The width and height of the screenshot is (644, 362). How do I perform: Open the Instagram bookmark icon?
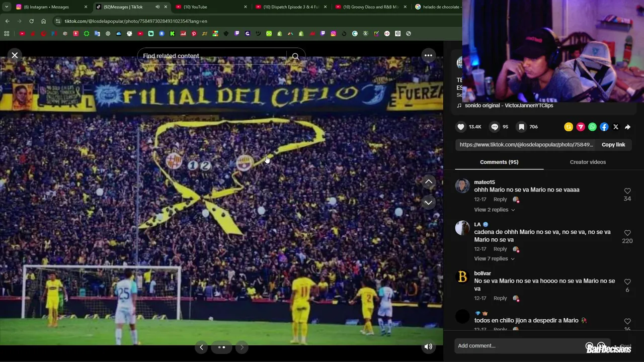pyautogui.click(x=334, y=34)
